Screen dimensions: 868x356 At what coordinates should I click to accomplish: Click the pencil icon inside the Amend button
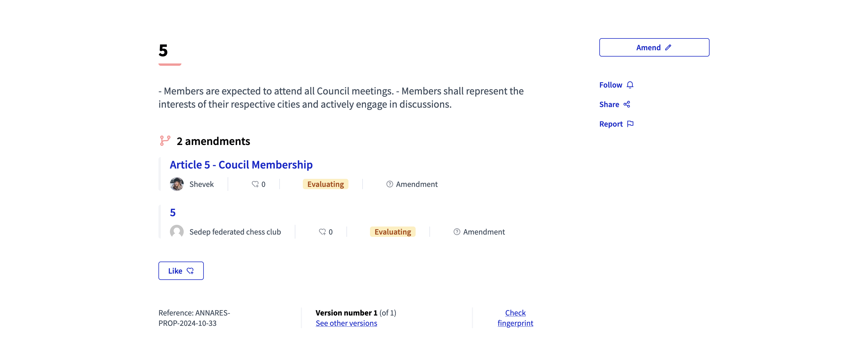click(669, 47)
